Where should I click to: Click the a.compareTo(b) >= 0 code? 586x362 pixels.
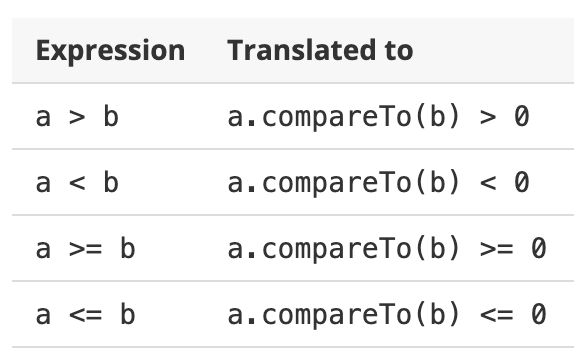[x=387, y=248]
